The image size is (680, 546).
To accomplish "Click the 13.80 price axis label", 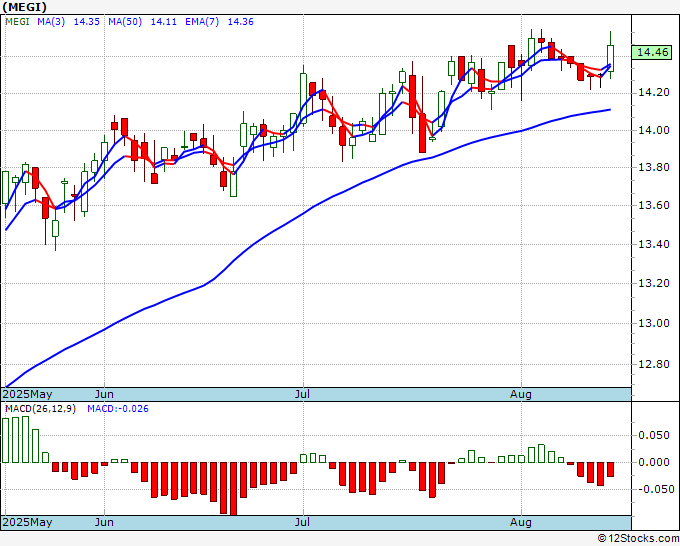I will tap(654, 167).
